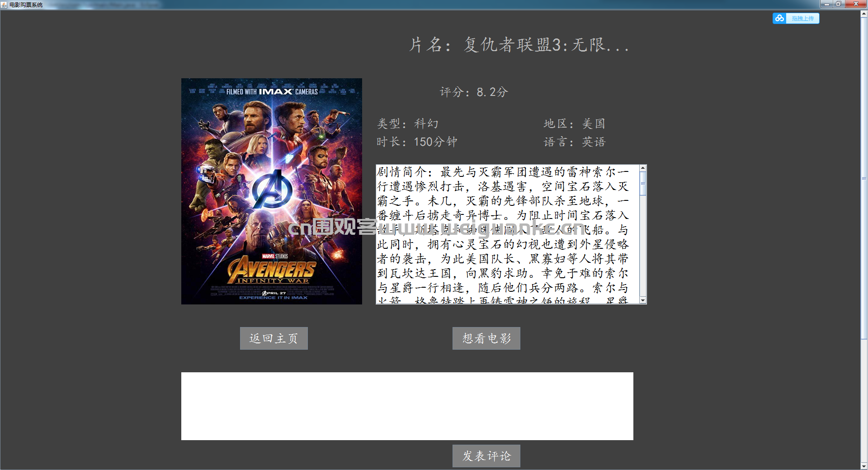Click the rating text 评分: 8.2分

pos(474,92)
